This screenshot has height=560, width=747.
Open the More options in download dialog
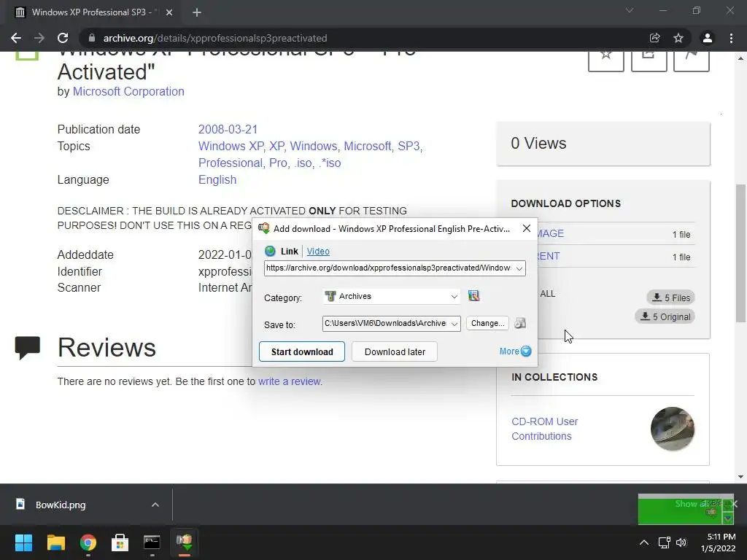[x=515, y=351]
